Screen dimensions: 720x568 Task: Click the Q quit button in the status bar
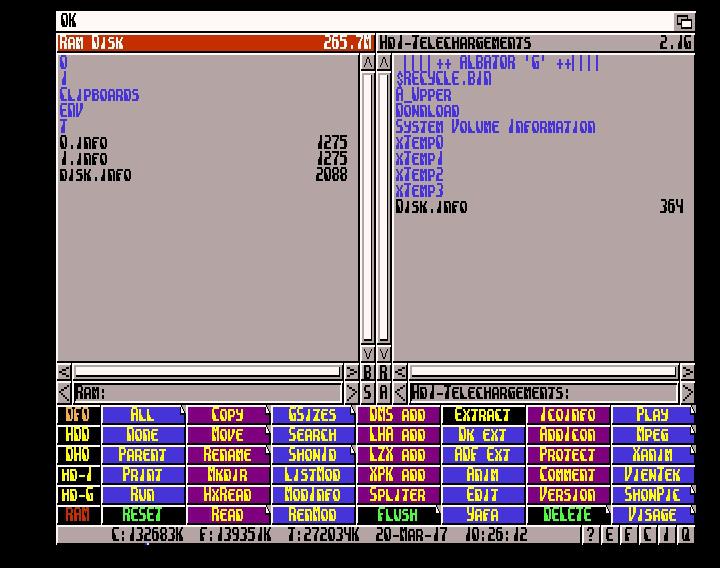coord(686,535)
